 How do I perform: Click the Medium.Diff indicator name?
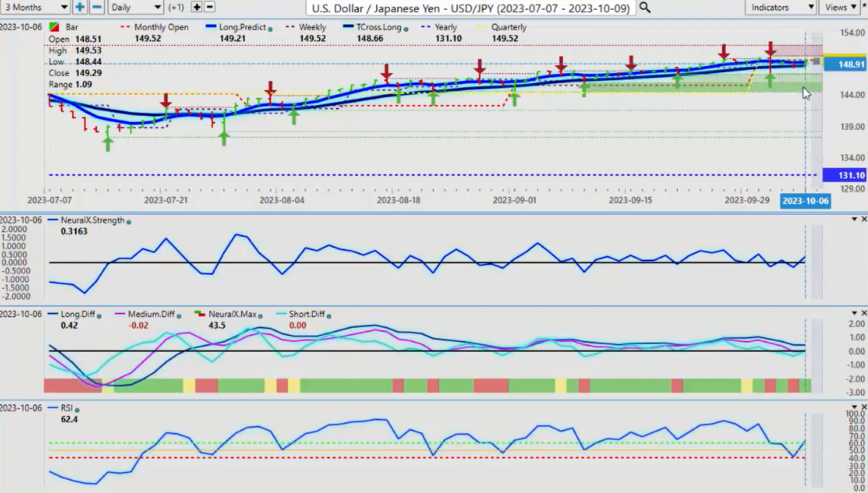coord(151,314)
